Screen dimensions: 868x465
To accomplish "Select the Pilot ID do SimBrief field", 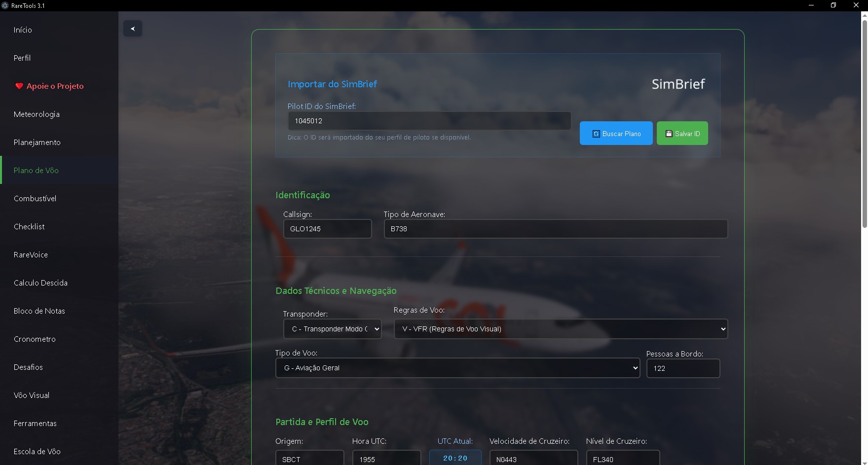I will 428,120.
